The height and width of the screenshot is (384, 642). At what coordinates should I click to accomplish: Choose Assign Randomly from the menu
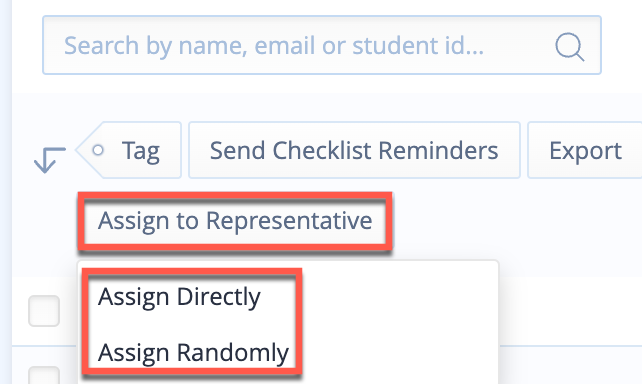tap(193, 352)
